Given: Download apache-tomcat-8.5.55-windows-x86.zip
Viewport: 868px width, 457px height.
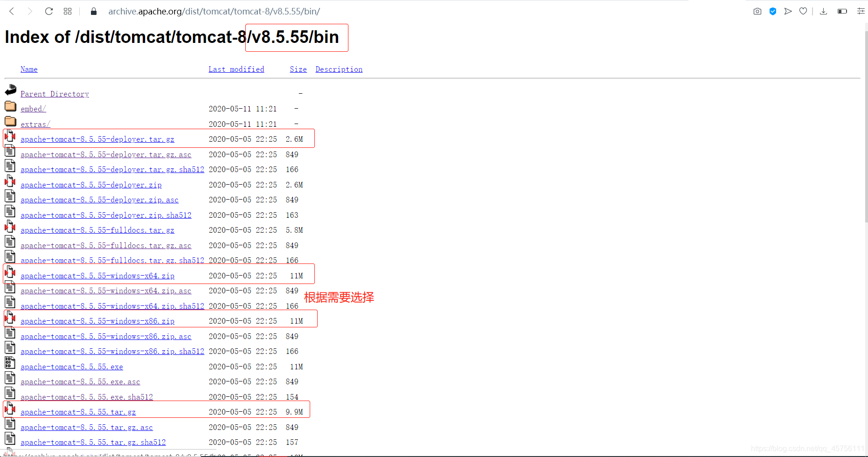Looking at the screenshot, I should [97, 321].
